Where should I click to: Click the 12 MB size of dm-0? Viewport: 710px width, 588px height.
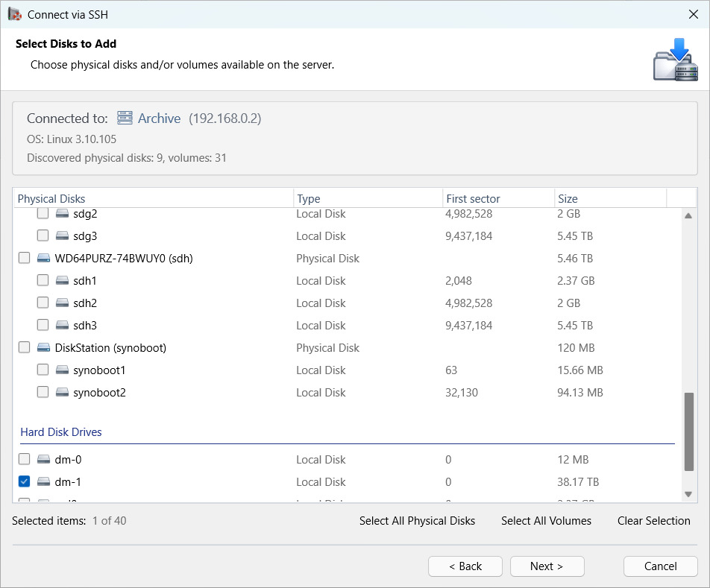point(573,460)
